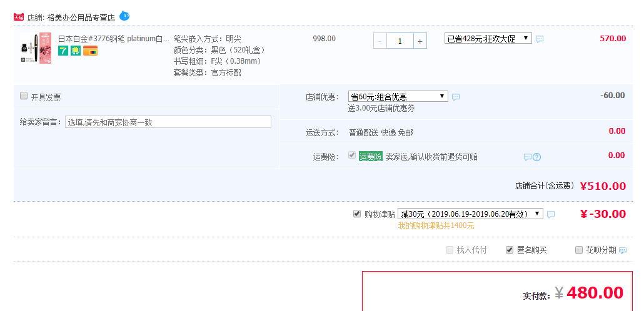
Task: Toggle the 运费险 checkbox
Action: pos(351,155)
